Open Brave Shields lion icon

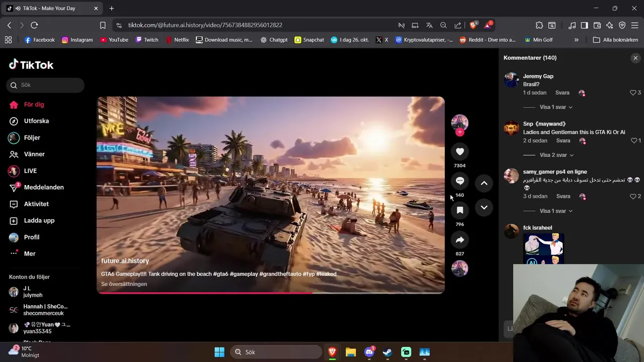click(x=473, y=25)
